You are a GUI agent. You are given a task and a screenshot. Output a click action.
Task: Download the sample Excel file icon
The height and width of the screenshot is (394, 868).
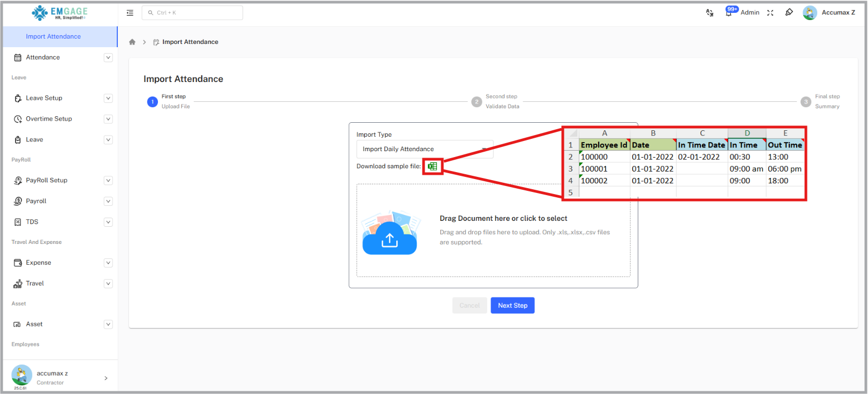(x=432, y=166)
